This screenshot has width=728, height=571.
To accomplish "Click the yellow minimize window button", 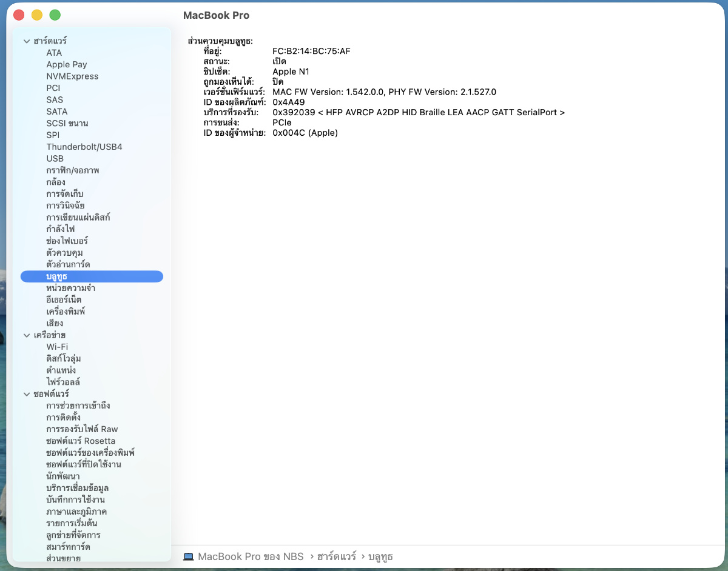I will tap(37, 15).
